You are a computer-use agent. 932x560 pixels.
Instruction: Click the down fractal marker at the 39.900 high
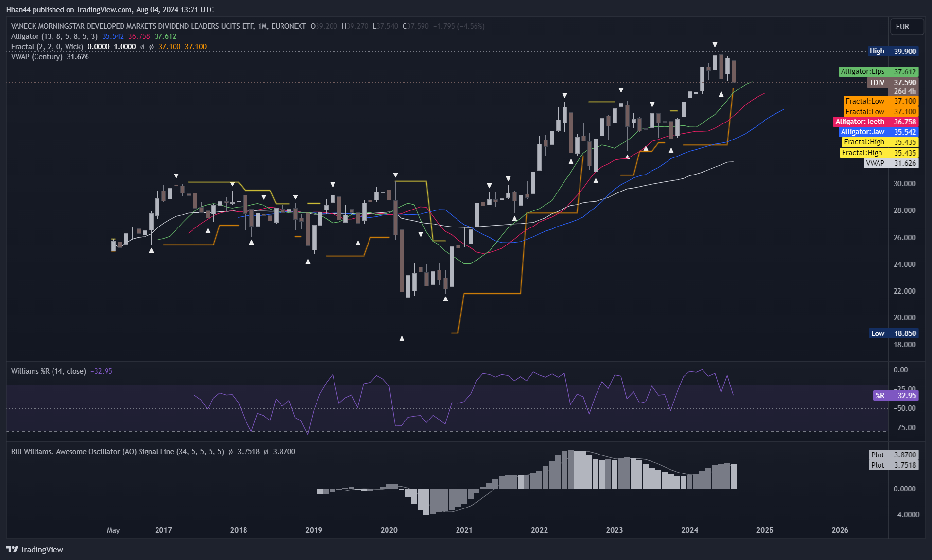tap(715, 45)
